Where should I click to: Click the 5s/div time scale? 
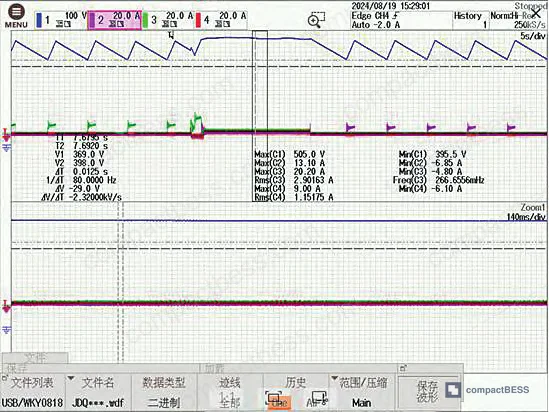point(533,36)
